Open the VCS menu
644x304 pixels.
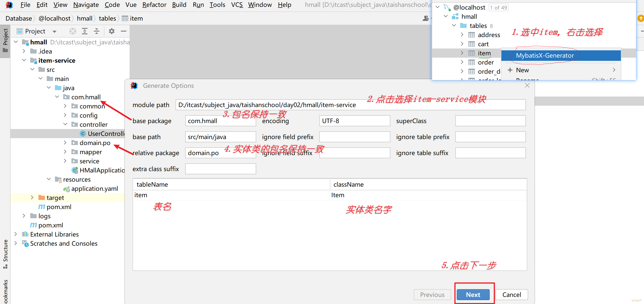(237, 5)
